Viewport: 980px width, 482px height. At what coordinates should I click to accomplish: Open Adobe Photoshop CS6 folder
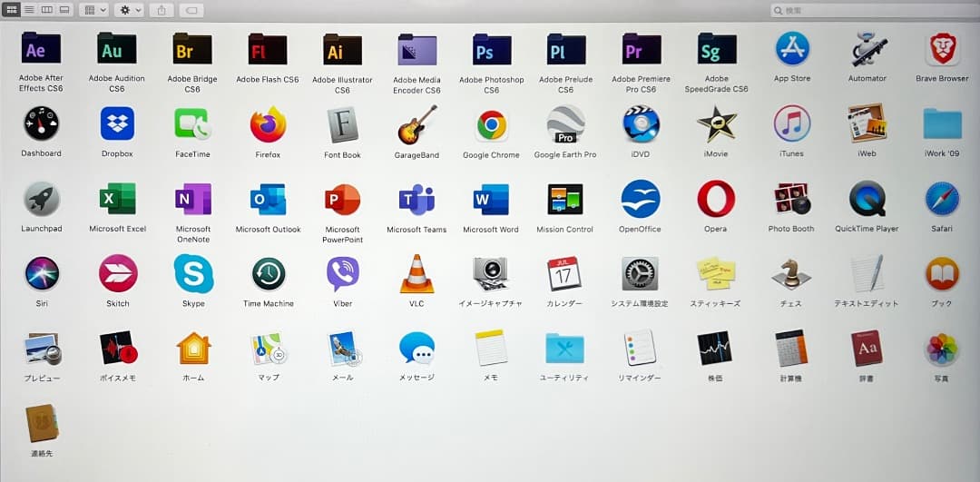coord(492,49)
